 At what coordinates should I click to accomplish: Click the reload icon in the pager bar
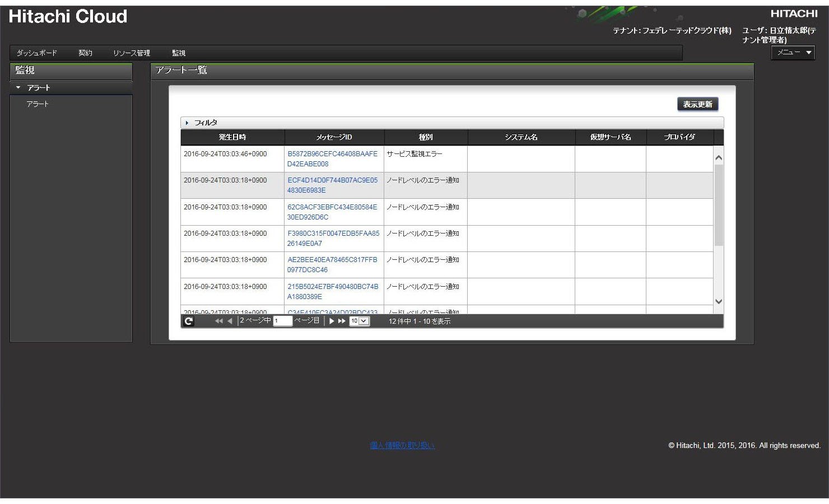[189, 321]
